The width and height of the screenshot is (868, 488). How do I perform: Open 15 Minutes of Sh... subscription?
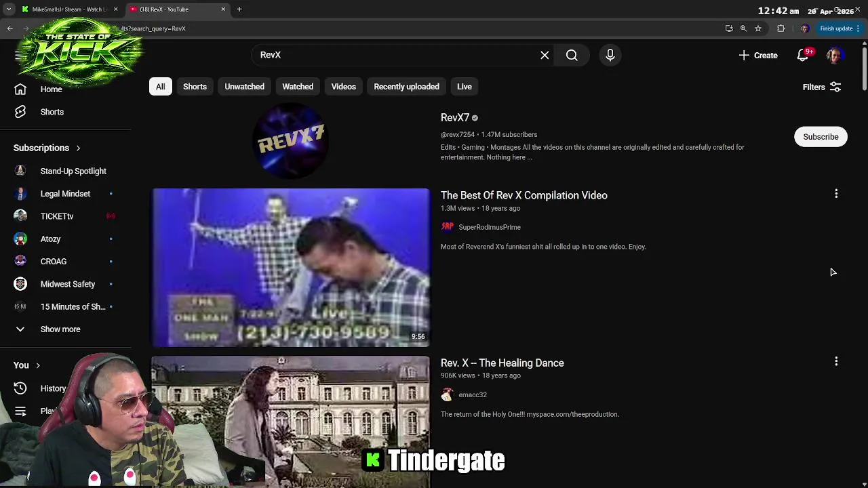click(x=66, y=307)
